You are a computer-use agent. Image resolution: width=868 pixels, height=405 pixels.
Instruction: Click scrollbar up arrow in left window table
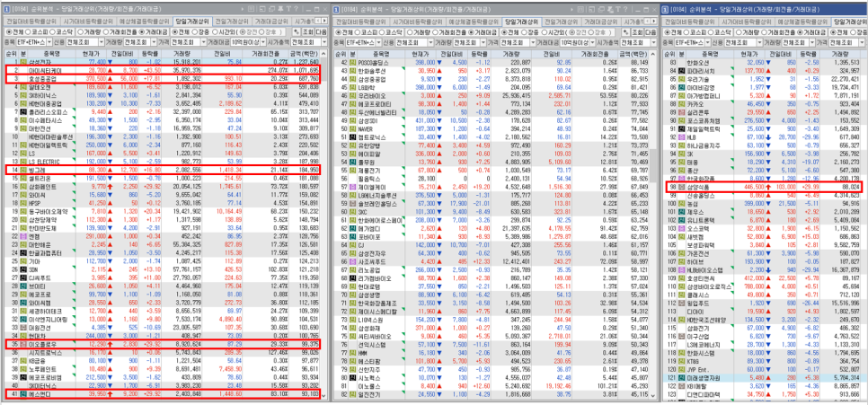[x=323, y=54]
